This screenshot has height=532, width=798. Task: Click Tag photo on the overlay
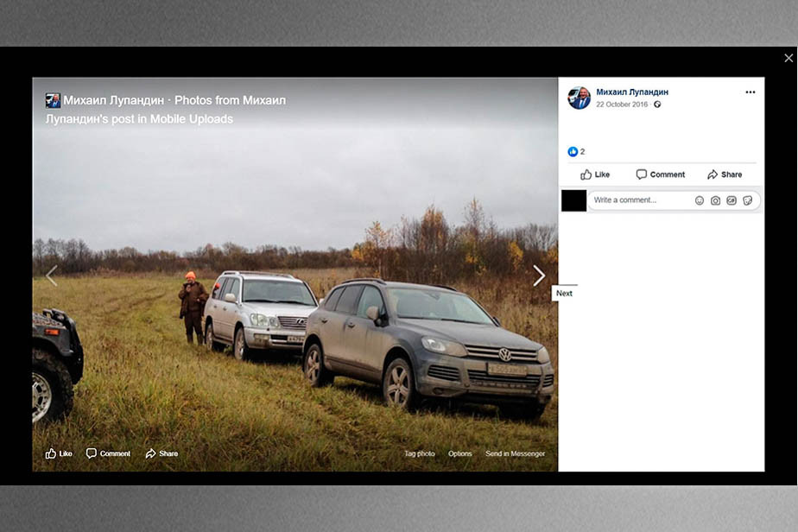pos(420,453)
